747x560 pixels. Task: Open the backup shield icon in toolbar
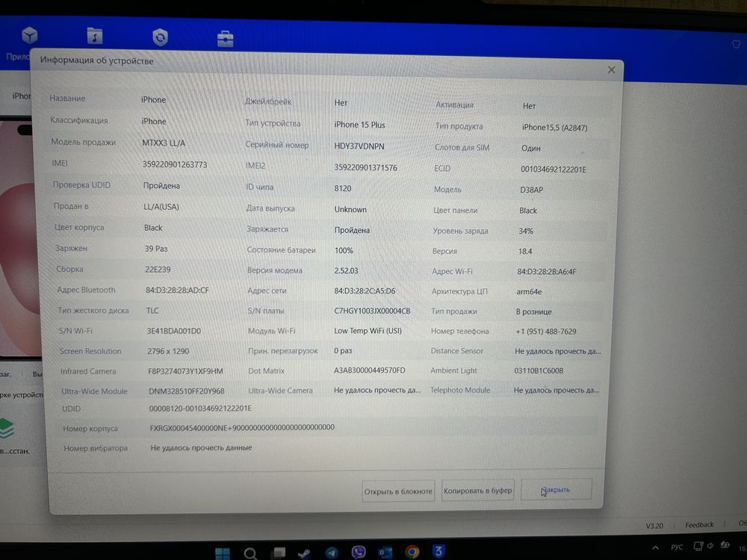tap(160, 37)
